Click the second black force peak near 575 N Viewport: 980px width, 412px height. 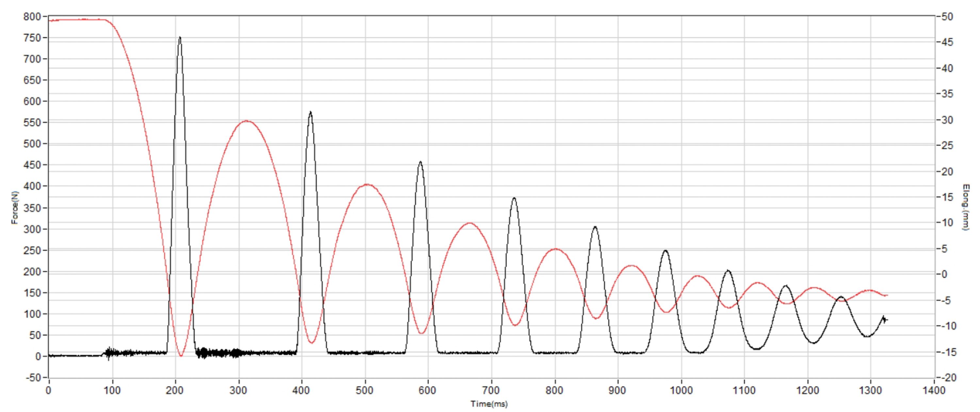(310, 113)
